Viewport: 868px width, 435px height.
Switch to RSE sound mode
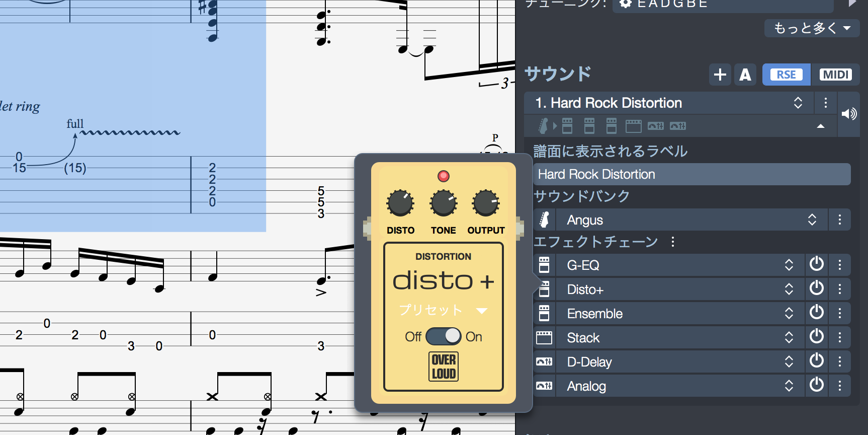pyautogui.click(x=786, y=75)
